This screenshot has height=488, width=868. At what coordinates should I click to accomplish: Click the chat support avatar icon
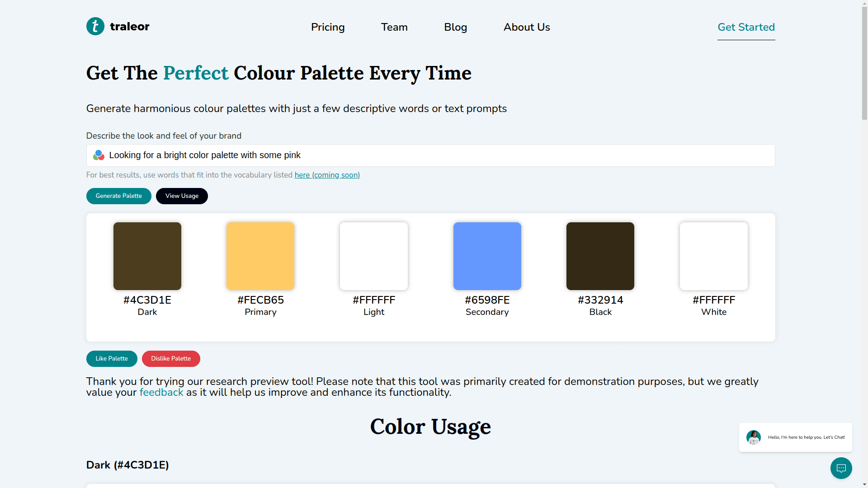pos(754,437)
